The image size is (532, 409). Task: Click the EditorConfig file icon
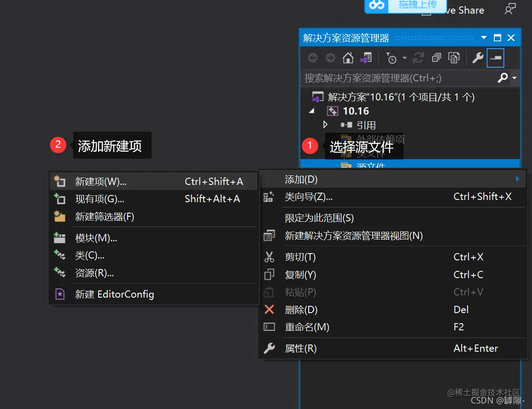(60, 294)
